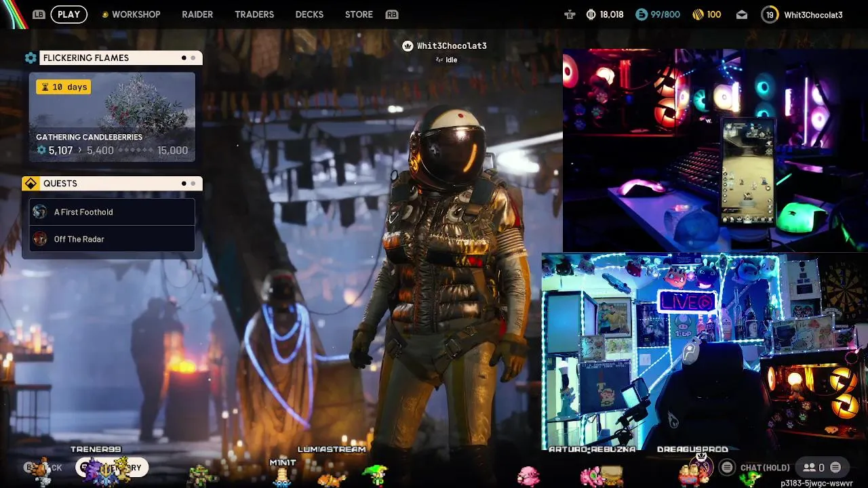
Task: Click the TRENER99 stream avatar name
Action: click(96, 449)
